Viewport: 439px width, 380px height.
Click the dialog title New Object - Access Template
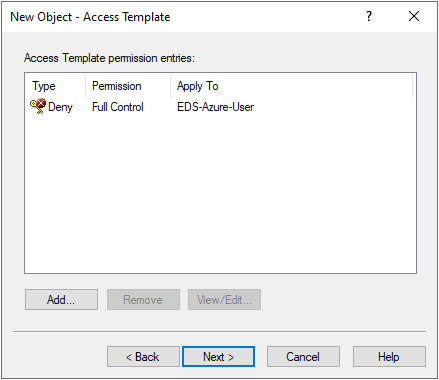pos(90,17)
